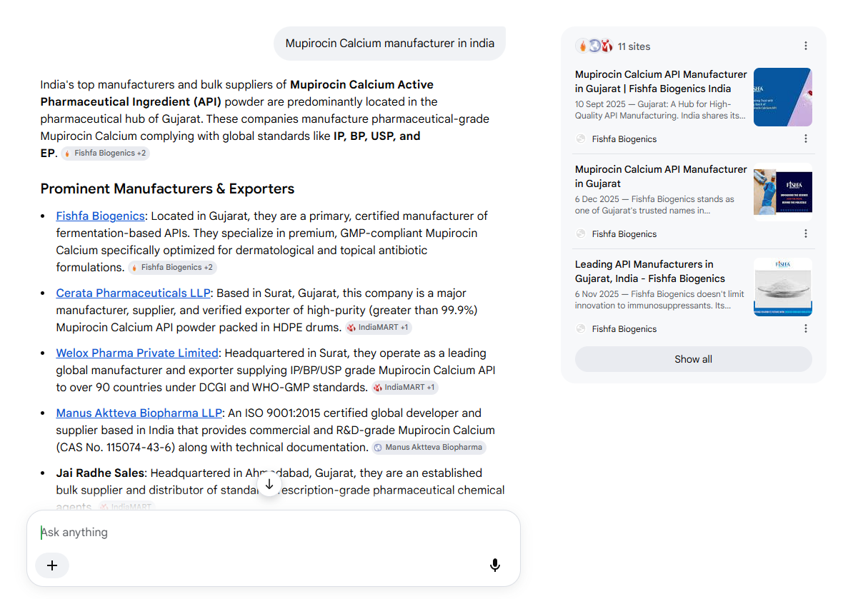
Task: Click Fishfa Biogenics source label under second result
Action: 624,234
